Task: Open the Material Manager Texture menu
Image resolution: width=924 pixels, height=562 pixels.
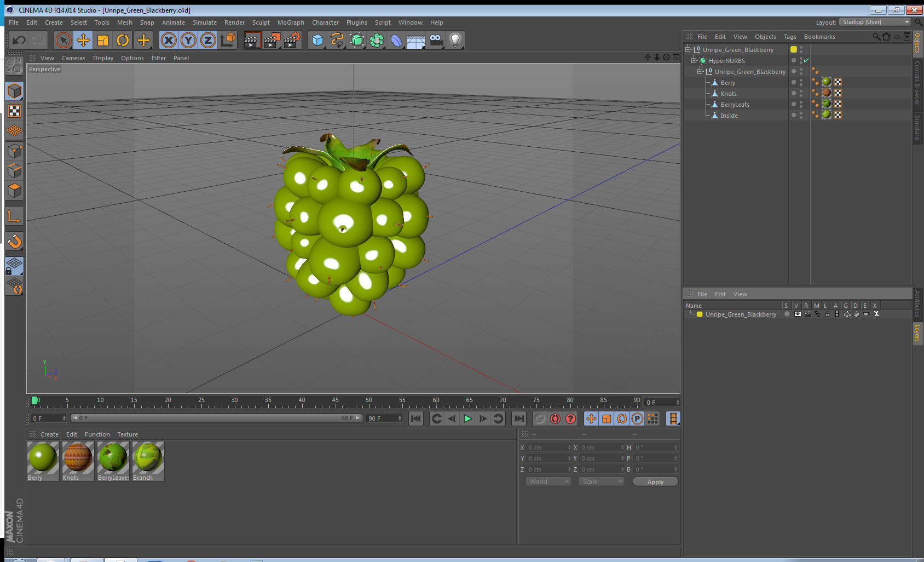Action: [x=128, y=434]
